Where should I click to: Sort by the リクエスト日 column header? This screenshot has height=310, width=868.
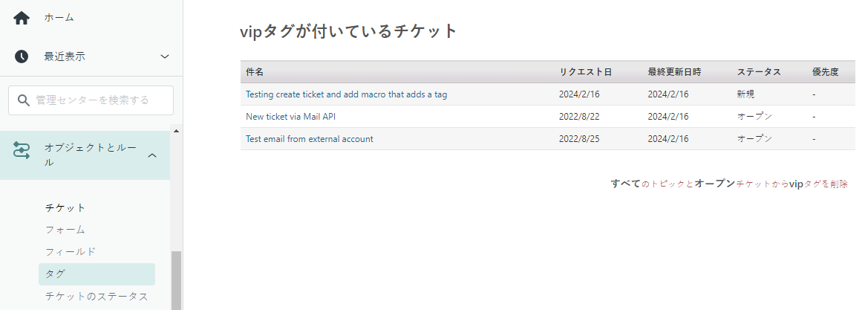pos(585,72)
